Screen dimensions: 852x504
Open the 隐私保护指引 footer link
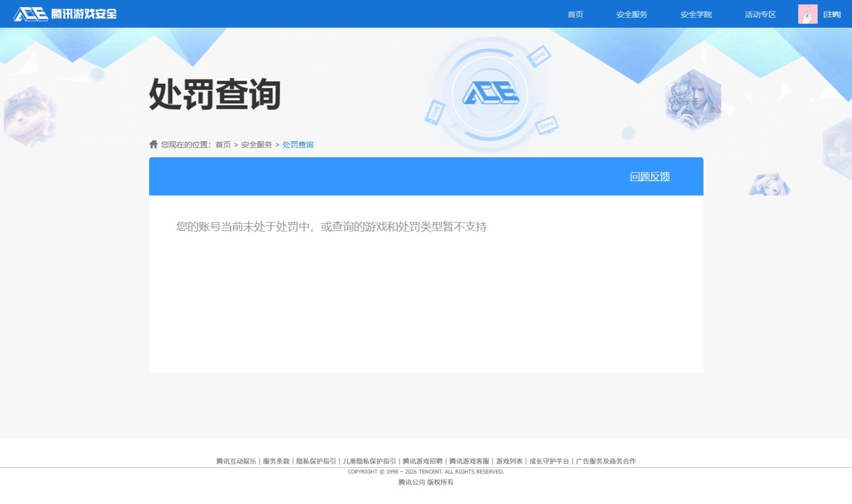pos(316,461)
